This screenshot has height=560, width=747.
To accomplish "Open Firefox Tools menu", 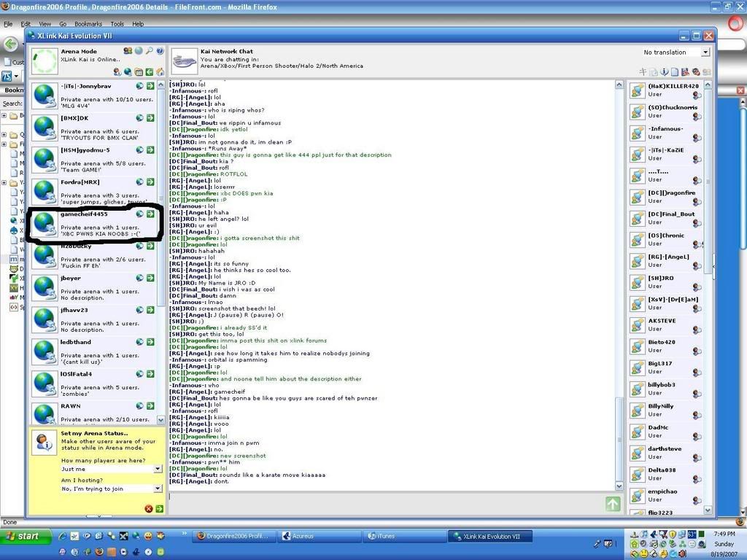I will pyautogui.click(x=117, y=24).
